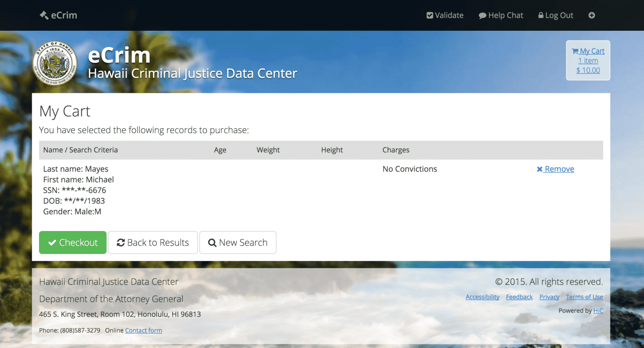Click the '1 item' cart link
Viewport: 644px width, 348px height.
pyautogui.click(x=588, y=61)
